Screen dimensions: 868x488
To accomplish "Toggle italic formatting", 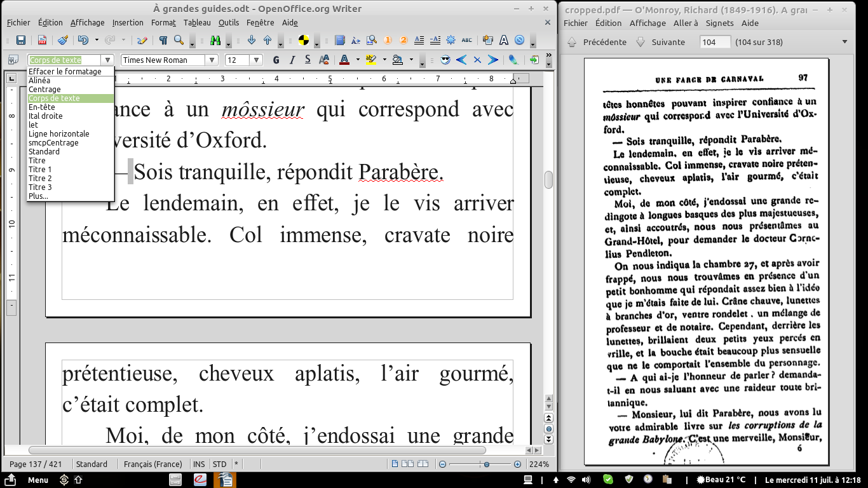I will (x=292, y=60).
